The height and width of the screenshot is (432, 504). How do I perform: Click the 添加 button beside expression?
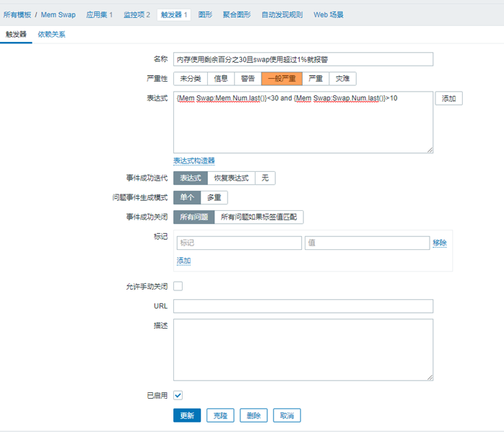[448, 98]
